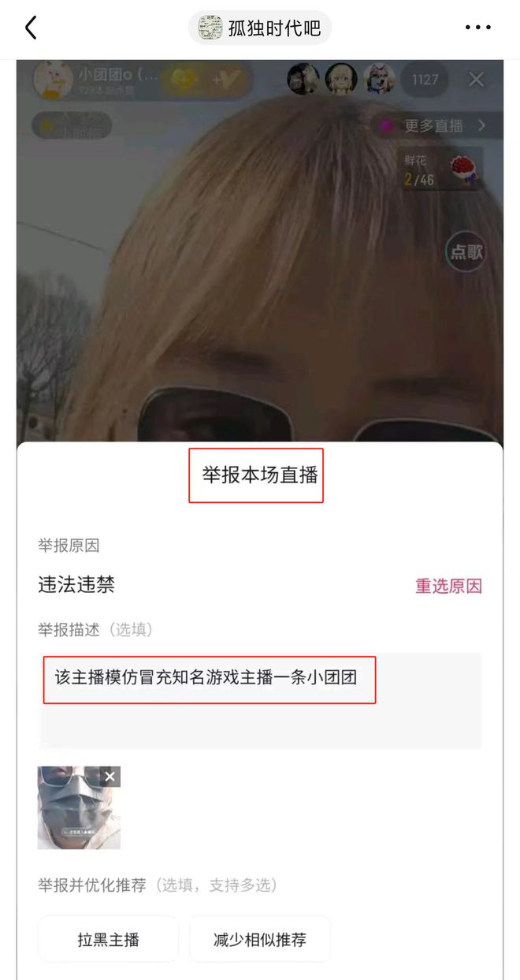Open the first top viewer avatar

tap(303, 80)
